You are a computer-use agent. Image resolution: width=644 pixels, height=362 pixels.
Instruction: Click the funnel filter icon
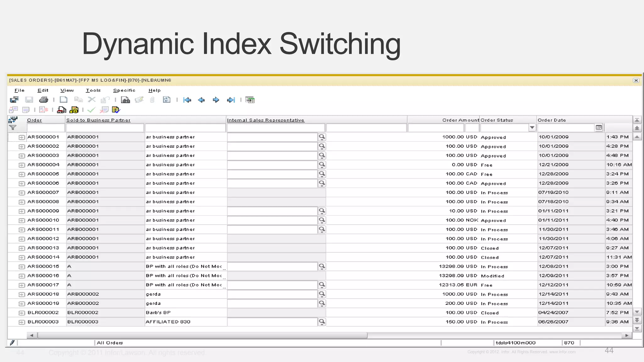pyautogui.click(x=13, y=128)
